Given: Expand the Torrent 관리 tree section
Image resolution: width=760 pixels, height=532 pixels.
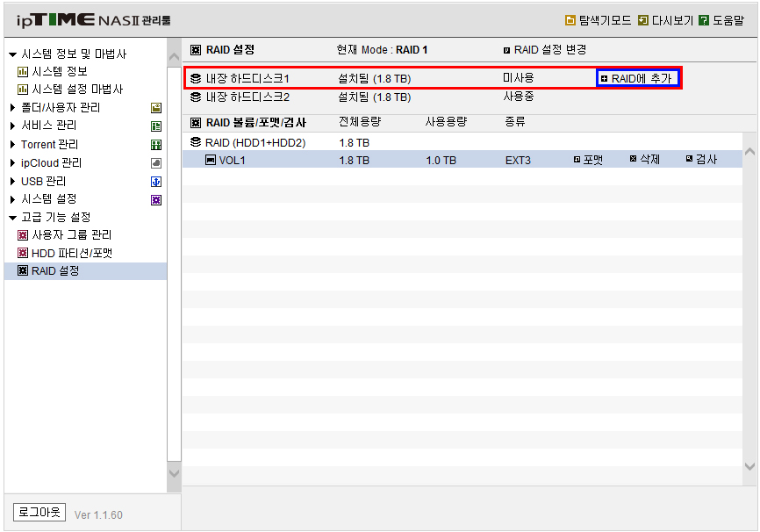Looking at the screenshot, I should click(x=12, y=145).
